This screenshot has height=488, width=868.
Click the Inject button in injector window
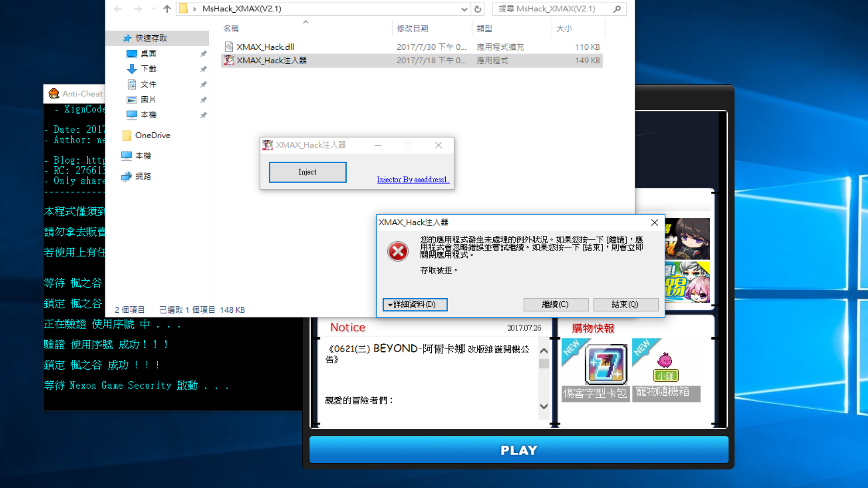coord(307,172)
